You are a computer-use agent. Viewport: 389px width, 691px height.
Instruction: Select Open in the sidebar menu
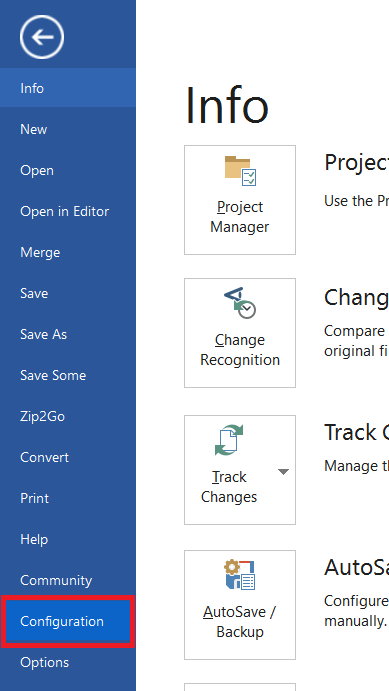coord(68,170)
